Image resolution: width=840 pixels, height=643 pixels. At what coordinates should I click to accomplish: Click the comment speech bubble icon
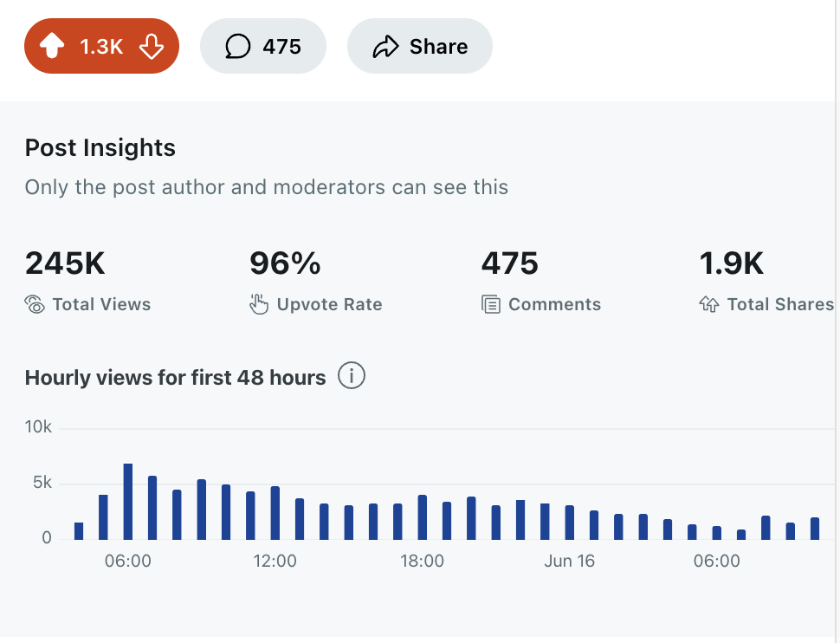pos(238,46)
